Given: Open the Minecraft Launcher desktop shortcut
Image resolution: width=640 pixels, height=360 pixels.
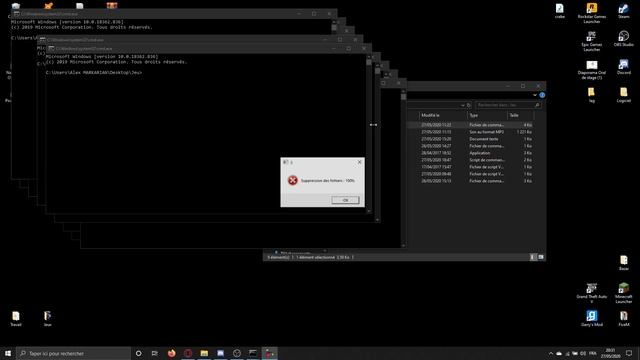Looking at the screenshot, I should click(623, 293).
